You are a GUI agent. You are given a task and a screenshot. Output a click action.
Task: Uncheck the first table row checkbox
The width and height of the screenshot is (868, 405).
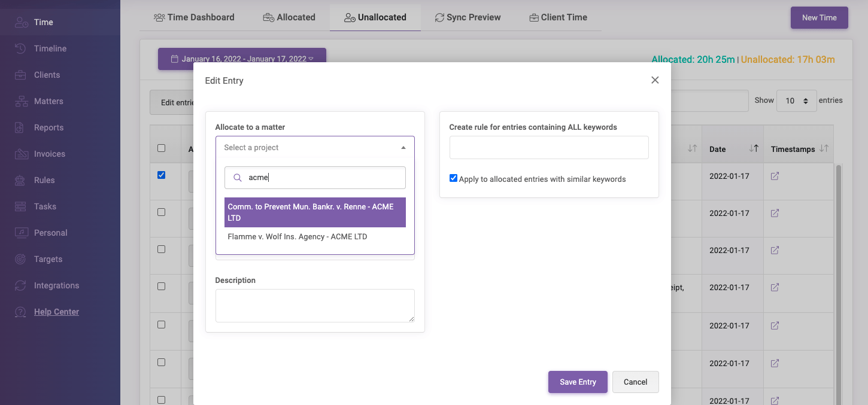pyautogui.click(x=161, y=175)
